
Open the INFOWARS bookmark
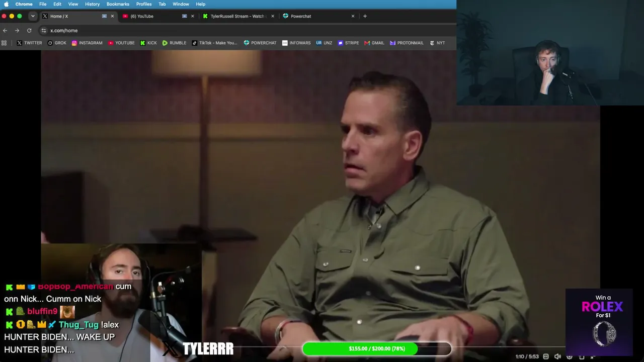pyautogui.click(x=296, y=43)
